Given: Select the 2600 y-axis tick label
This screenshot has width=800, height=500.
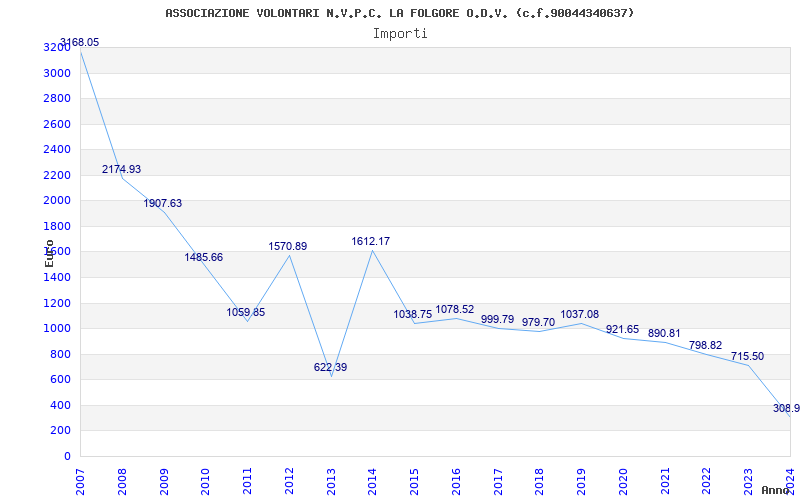Looking at the screenshot, I should click(57, 124).
